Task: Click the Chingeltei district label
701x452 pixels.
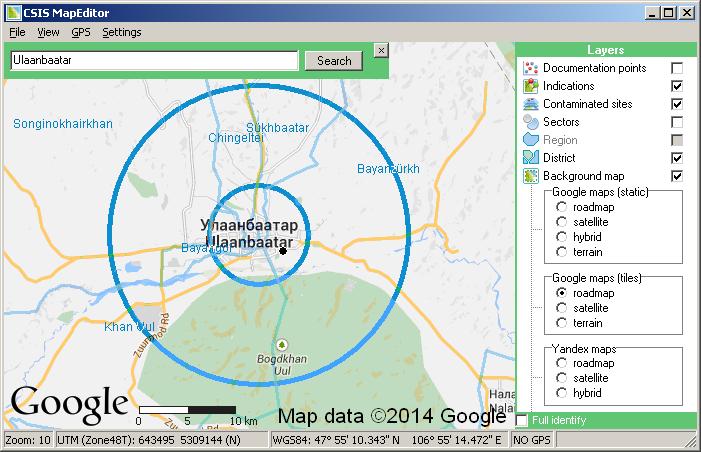Action: click(x=236, y=138)
